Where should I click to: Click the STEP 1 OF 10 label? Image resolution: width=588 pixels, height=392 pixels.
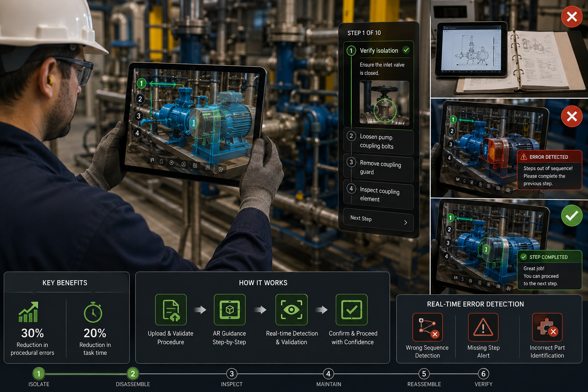tap(364, 33)
